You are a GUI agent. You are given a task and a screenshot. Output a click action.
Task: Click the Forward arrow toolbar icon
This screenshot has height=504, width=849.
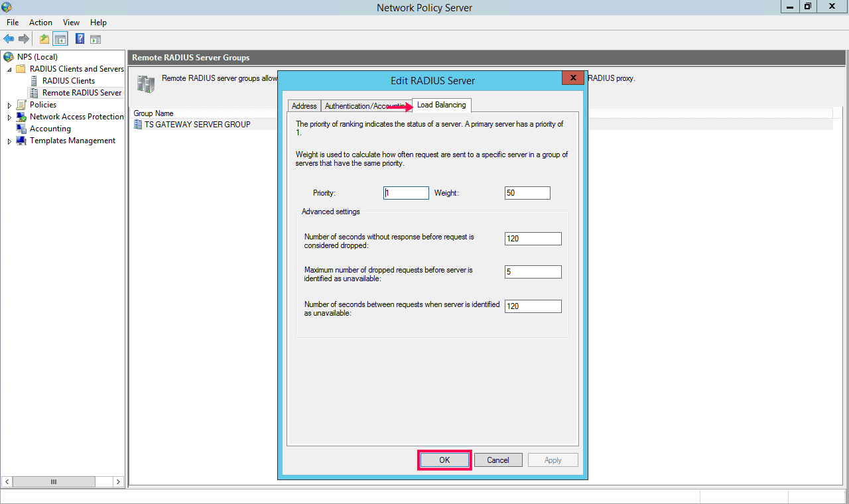tap(24, 39)
